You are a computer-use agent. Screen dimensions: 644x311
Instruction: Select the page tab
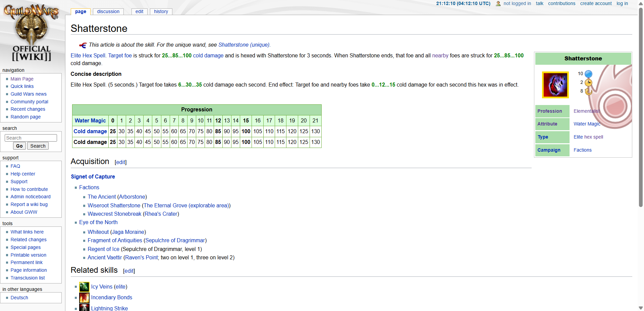80,12
